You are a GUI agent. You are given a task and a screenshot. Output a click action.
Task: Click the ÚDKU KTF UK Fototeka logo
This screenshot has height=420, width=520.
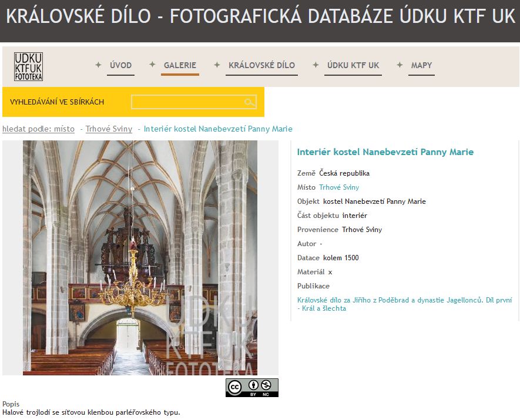point(28,66)
